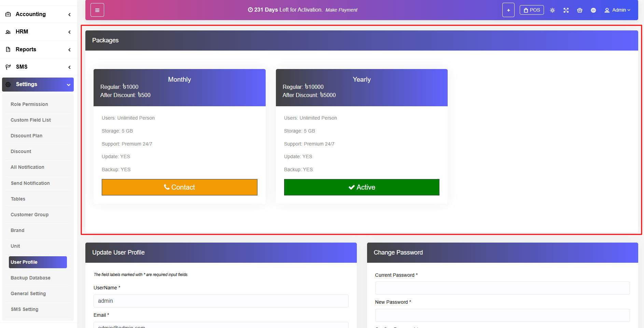The height and width of the screenshot is (328, 644).
Task: Toggle the sun theme mode icon
Action: click(552, 10)
